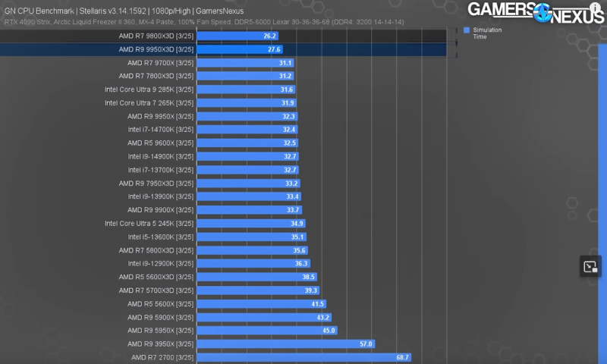Select the highlighted 'AMD R9 9950X3D [3/25]' label
This screenshot has width=607, height=364.
[x=156, y=49]
